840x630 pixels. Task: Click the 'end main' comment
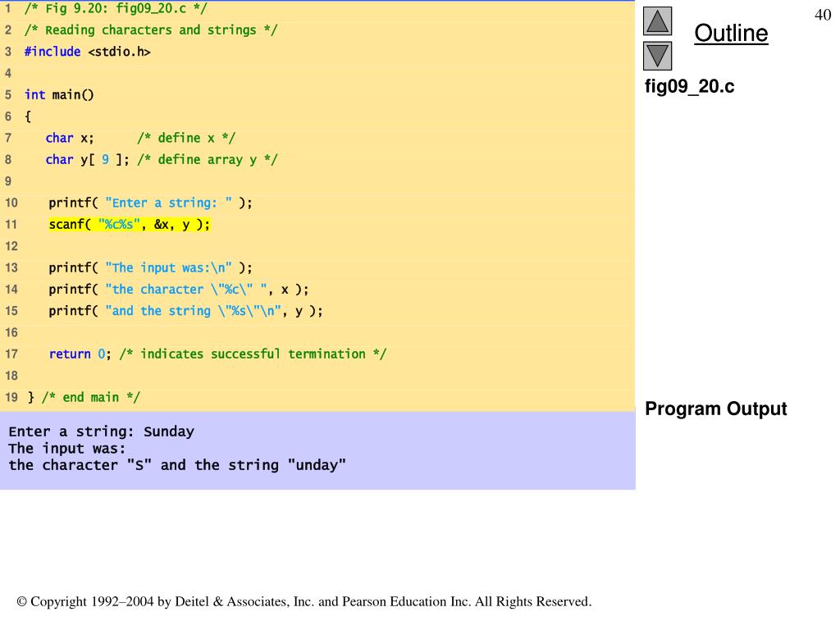coord(90,398)
